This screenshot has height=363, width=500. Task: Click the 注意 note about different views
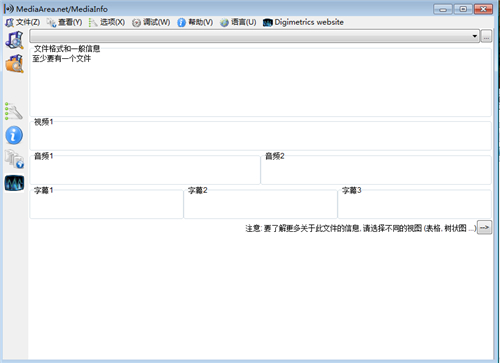(361, 228)
